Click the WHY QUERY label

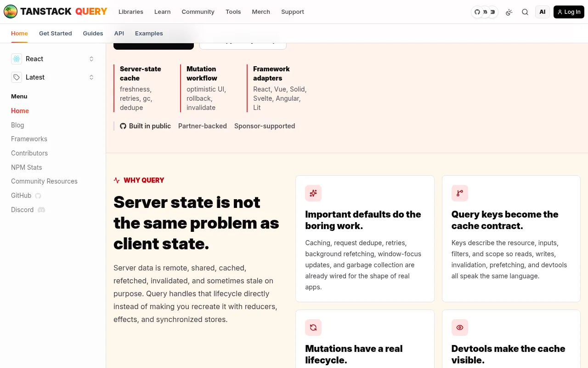[x=144, y=180]
